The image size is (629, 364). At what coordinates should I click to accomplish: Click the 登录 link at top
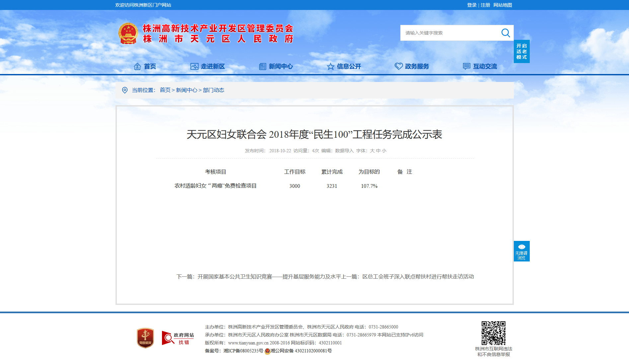tap(472, 5)
